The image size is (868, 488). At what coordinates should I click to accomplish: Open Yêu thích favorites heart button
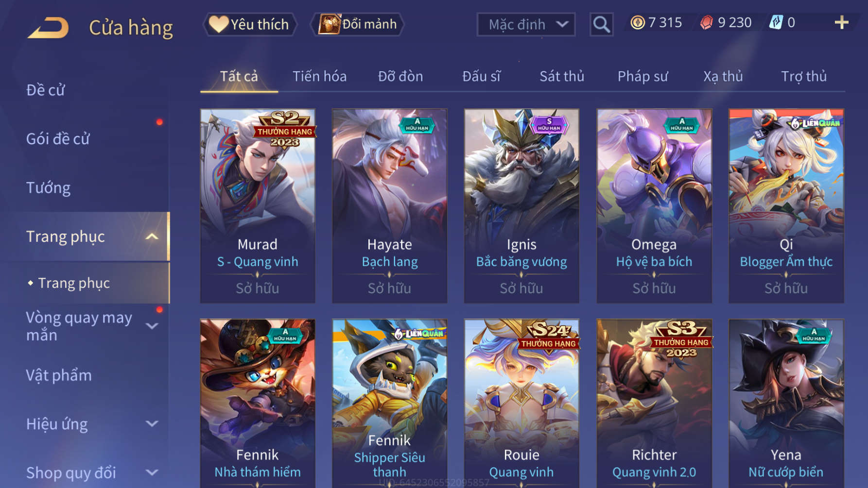pyautogui.click(x=250, y=24)
